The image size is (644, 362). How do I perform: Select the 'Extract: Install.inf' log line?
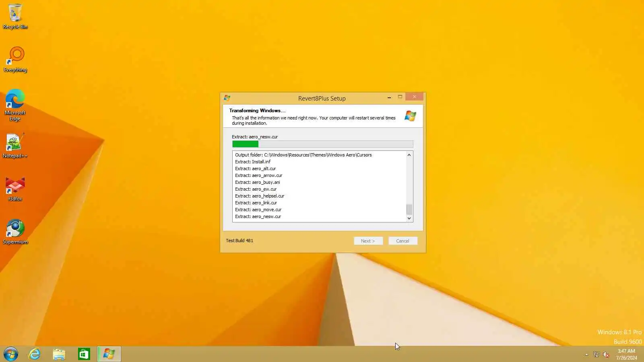pyautogui.click(x=253, y=162)
